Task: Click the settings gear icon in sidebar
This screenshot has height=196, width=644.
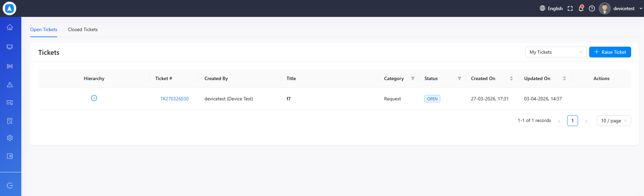Action: pos(10,138)
